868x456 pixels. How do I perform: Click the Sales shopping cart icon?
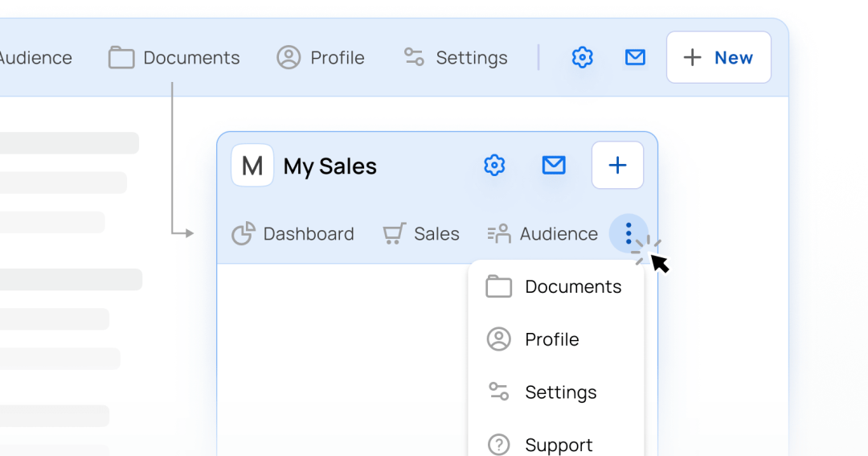pos(394,233)
